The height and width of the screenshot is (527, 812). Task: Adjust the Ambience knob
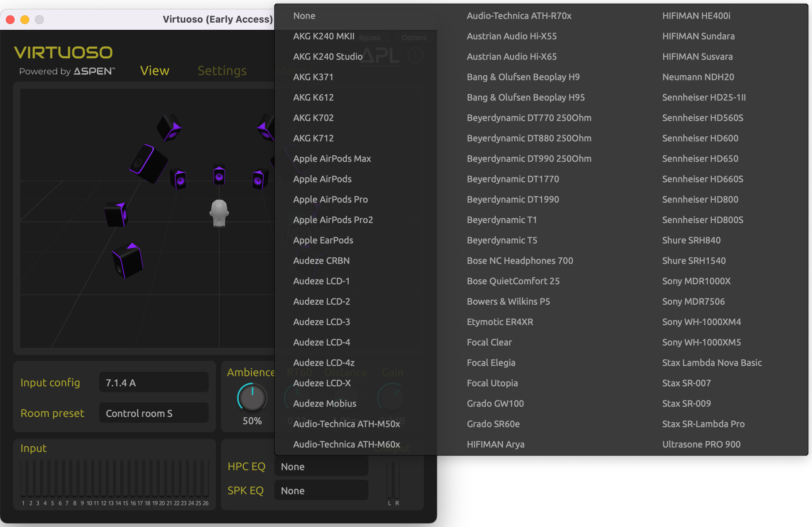(x=252, y=397)
